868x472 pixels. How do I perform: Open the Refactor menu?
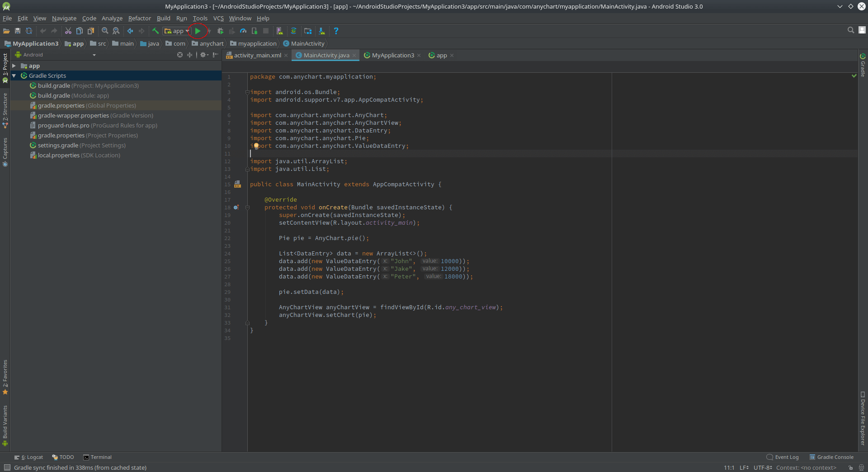(x=139, y=18)
